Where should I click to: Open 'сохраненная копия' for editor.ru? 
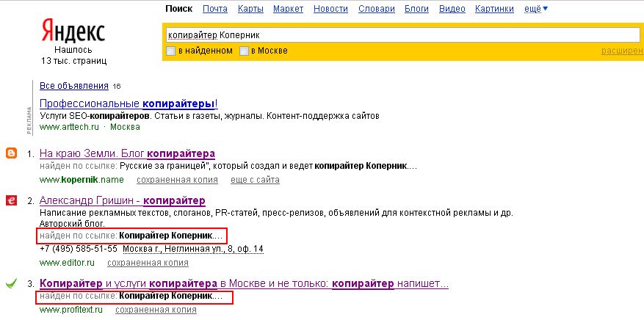(148, 263)
